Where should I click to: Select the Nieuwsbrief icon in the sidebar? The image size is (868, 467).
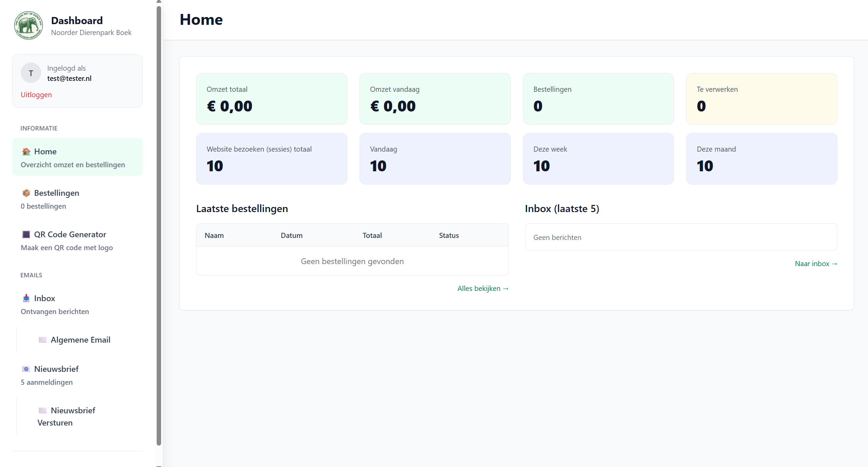26,369
